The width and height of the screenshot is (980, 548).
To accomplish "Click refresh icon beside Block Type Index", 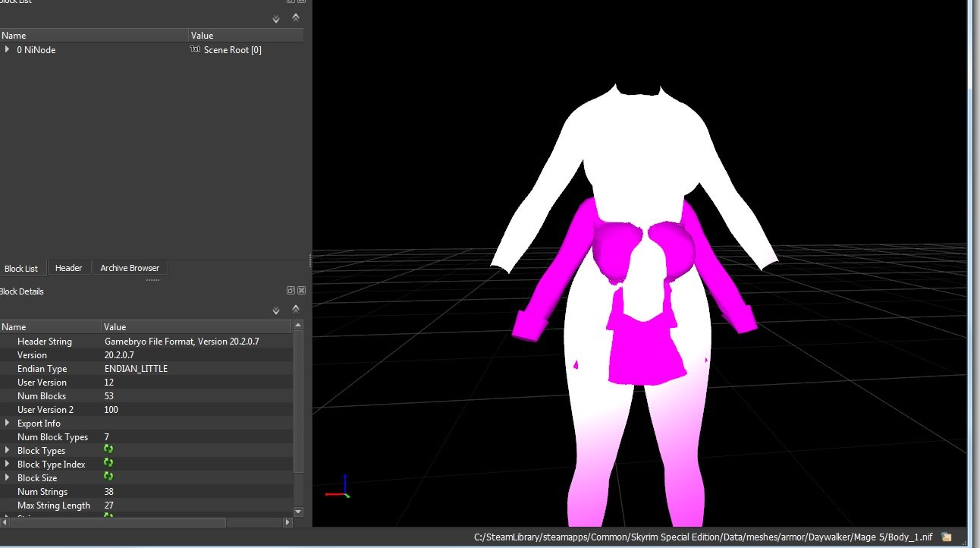I will click(x=108, y=464).
